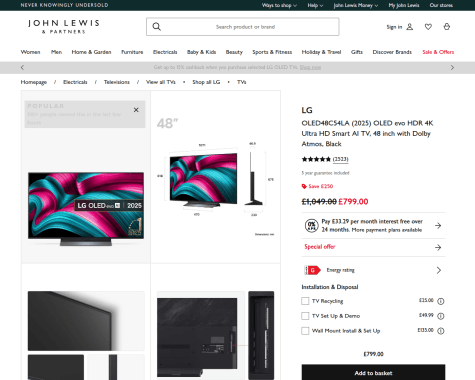Viewport: 475px width, 380px height.
Task: Expand Ways to shop dropdown
Action: [x=279, y=5]
